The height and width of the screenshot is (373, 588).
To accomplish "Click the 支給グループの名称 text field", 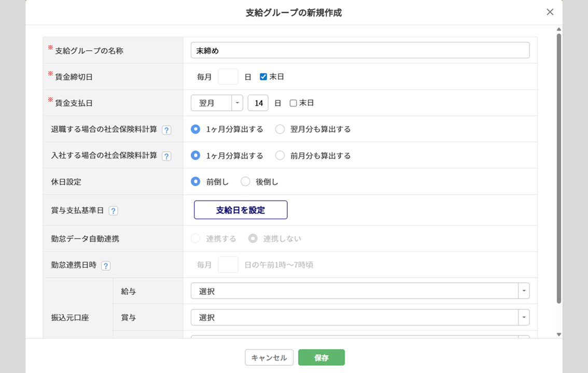I will coord(360,50).
